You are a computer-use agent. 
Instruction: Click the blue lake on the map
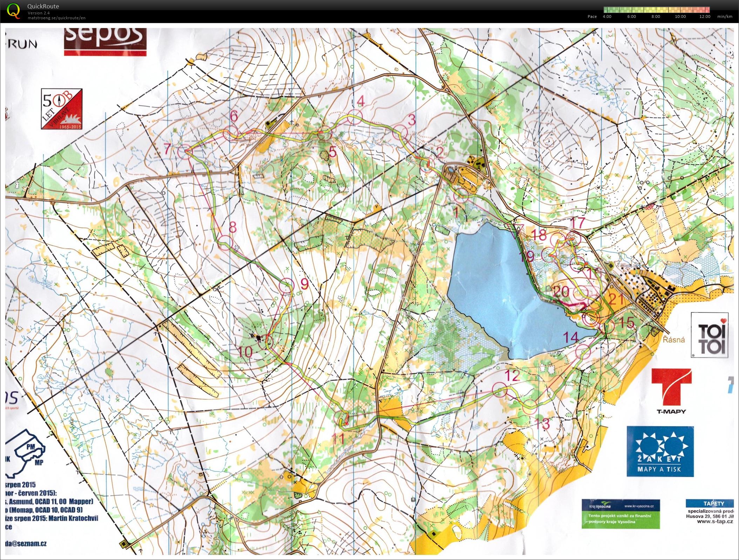pos(508,291)
